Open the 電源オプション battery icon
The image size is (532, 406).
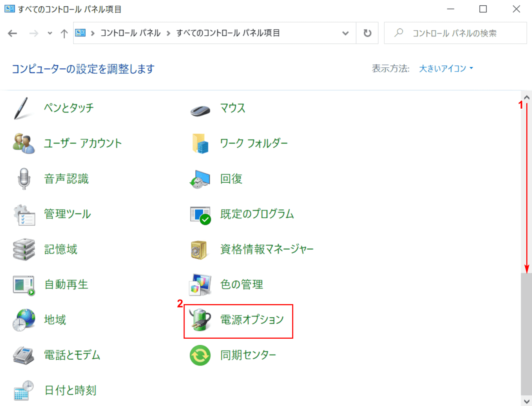[200, 320]
